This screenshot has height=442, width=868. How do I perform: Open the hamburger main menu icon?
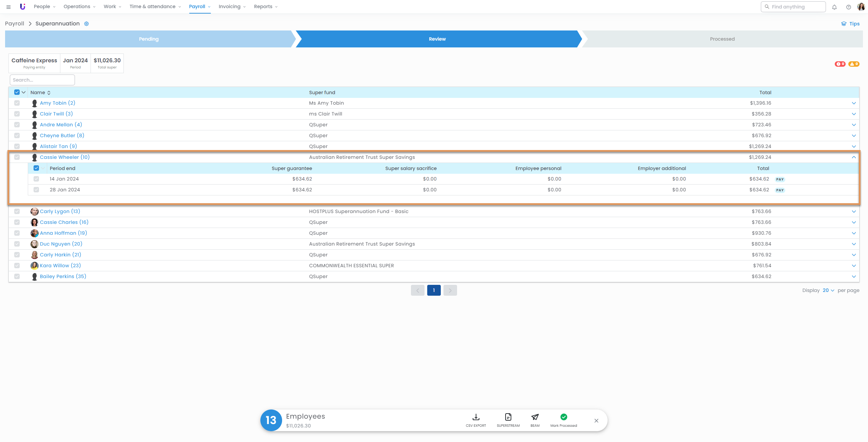pyautogui.click(x=8, y=7)
